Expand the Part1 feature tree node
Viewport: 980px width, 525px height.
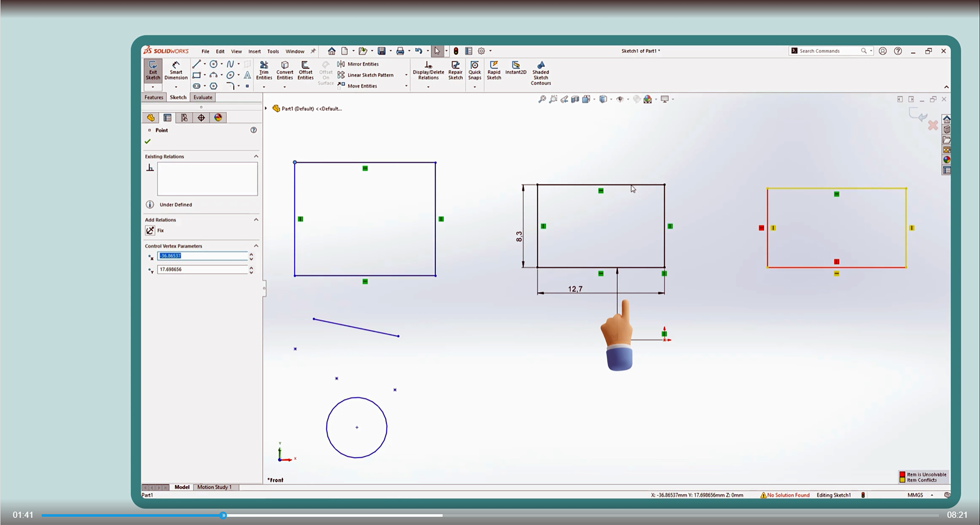tap(266, 108)
